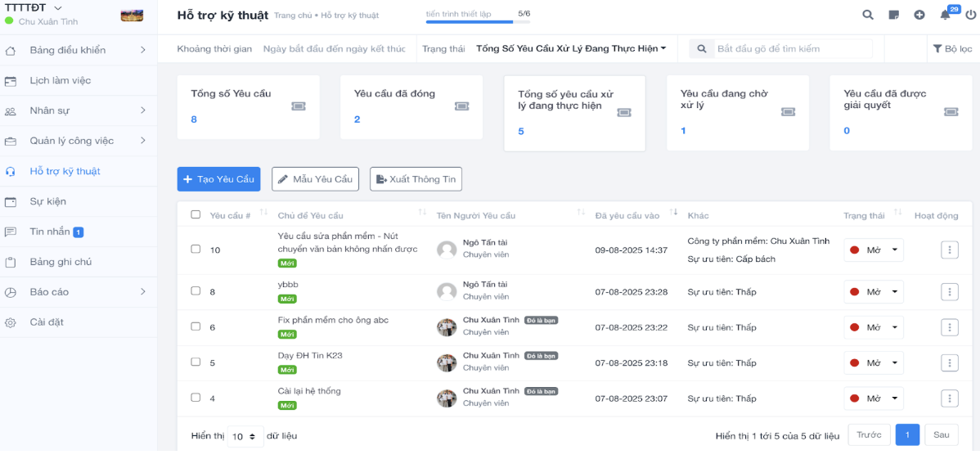Open the Trạng thái filter dropdown
This screenshot has height=468, width=980.
pyautogui.click(x=570, y=49)
